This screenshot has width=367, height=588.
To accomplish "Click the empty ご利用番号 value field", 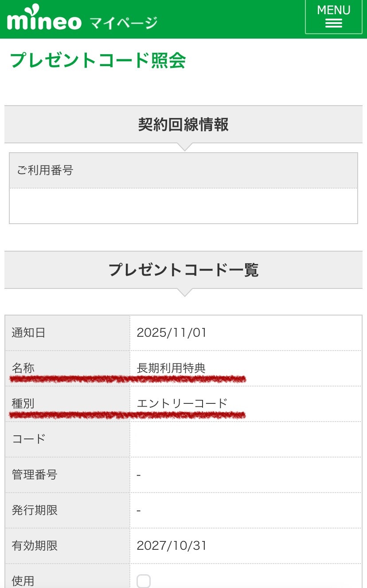I will (183, 206).
